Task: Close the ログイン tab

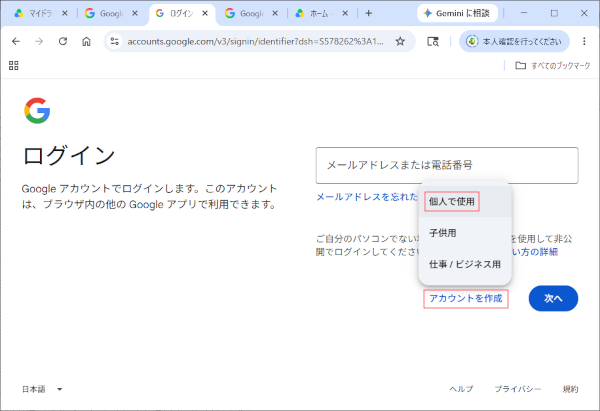Action: [205, 13]
